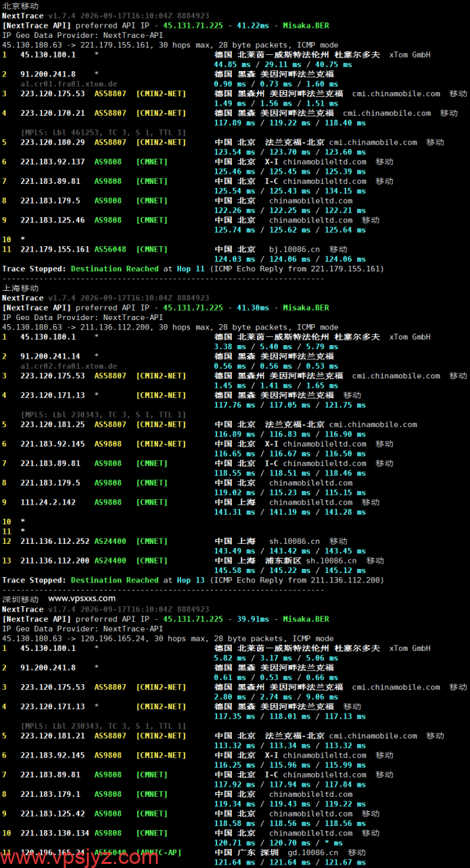Click the AS56048 number
This screenshot has height=868, width=470.
point(110,250)
